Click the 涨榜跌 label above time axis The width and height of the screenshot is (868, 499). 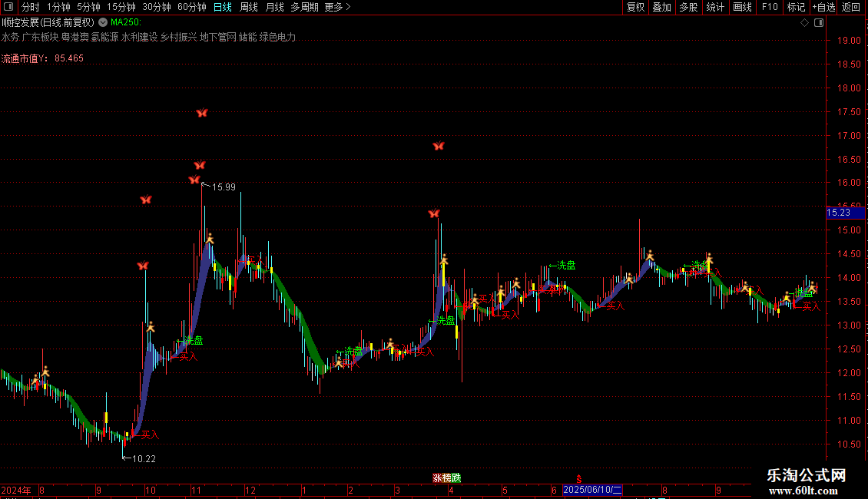click(x=447, y=478)
